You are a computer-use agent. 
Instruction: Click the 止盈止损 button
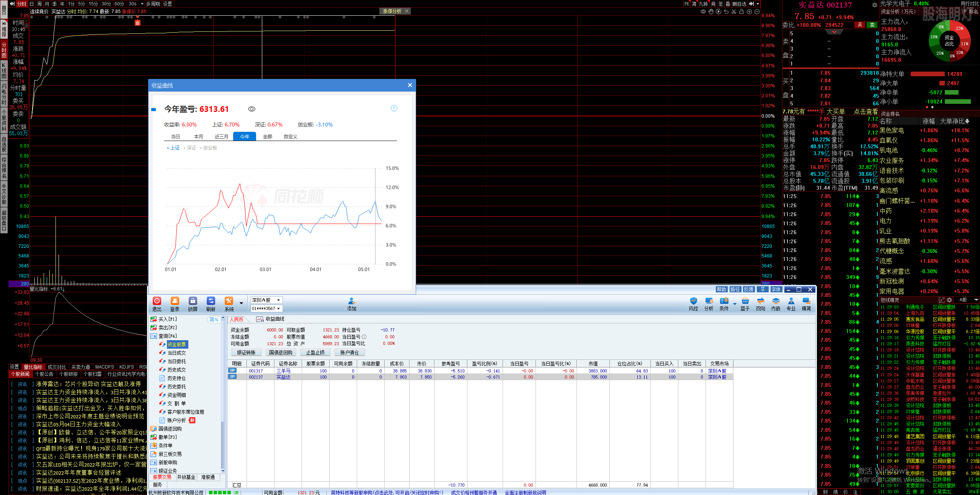pyautogui.click(x=315, y=352)
